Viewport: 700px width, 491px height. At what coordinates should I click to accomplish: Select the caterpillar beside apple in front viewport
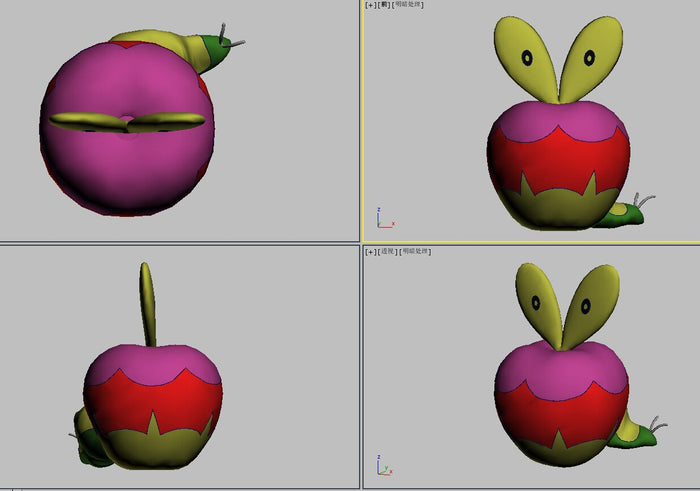point(632,211)
